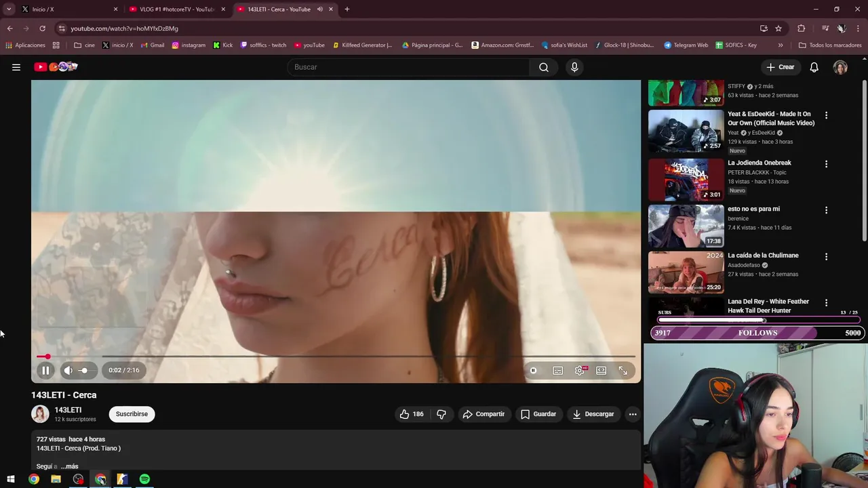Image resolution: width=868 pixels, height=488 pixels.
Task: Open the install-app icon in address bar
Action: tap(764, 28)
